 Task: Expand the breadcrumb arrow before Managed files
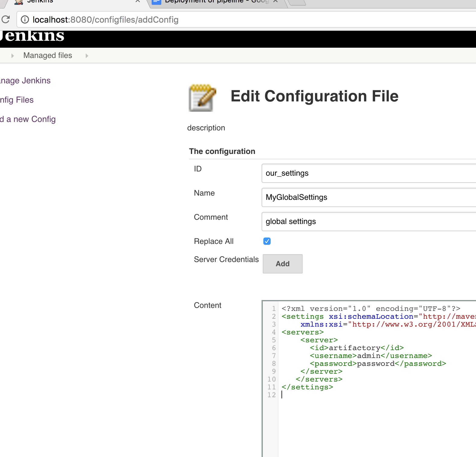pos(12,56)
